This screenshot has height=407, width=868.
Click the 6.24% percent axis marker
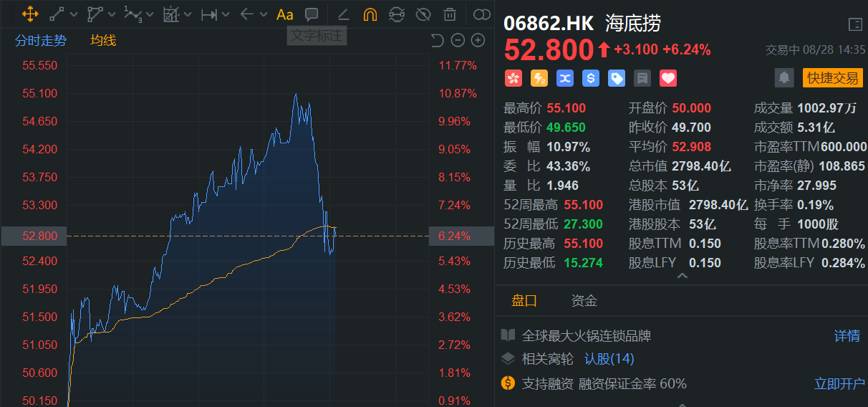[x=461, y=236]
